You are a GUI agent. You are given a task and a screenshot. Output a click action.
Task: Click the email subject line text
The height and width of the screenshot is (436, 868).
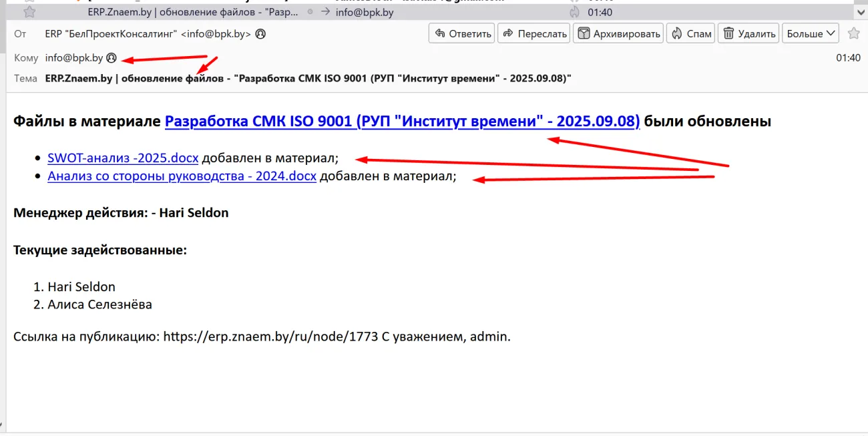coord(308,78)
